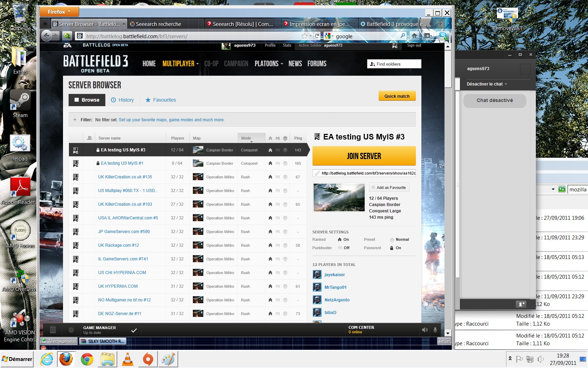Open the Favourites tab in Server Browser
The height and width of the screenshot is (368, 588).
(x=161, y=100)
